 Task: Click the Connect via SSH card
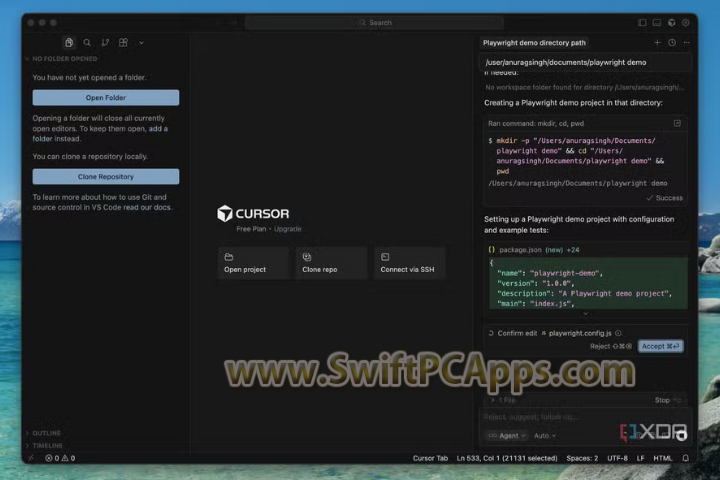click(x=410, y=263)
